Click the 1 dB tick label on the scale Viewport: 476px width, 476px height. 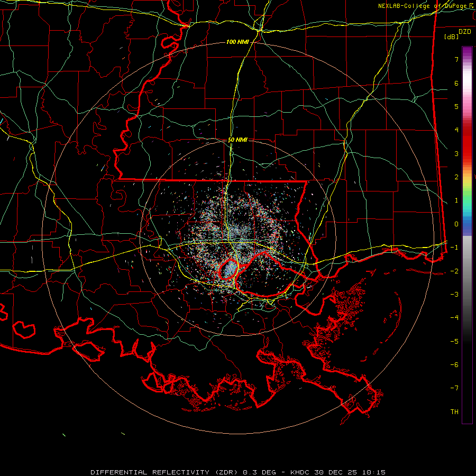click(x=456, y=200)
